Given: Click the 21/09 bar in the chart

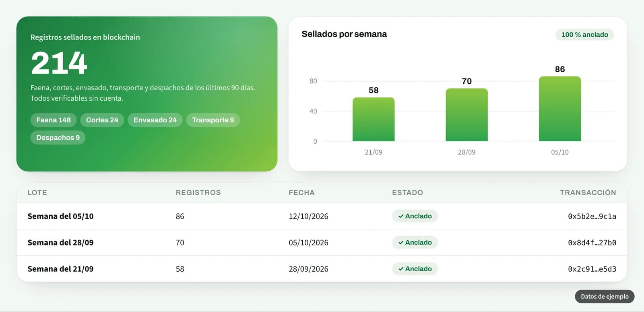Looking at the screenshot, I should coord(374,119).
